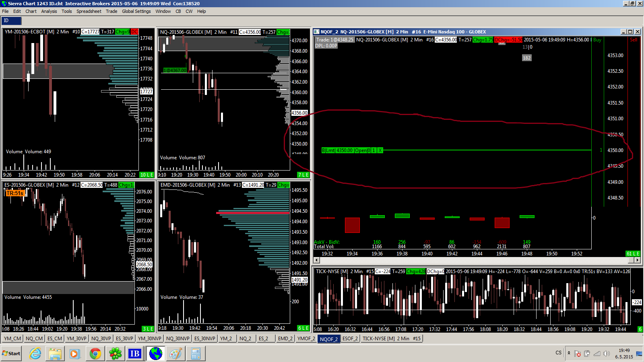
Task: Open the volume speaker tray icon
Action: (x=607, y=354)
